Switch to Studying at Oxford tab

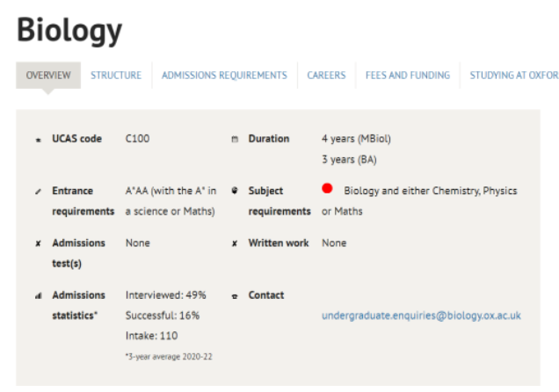(x=514, y=76)
